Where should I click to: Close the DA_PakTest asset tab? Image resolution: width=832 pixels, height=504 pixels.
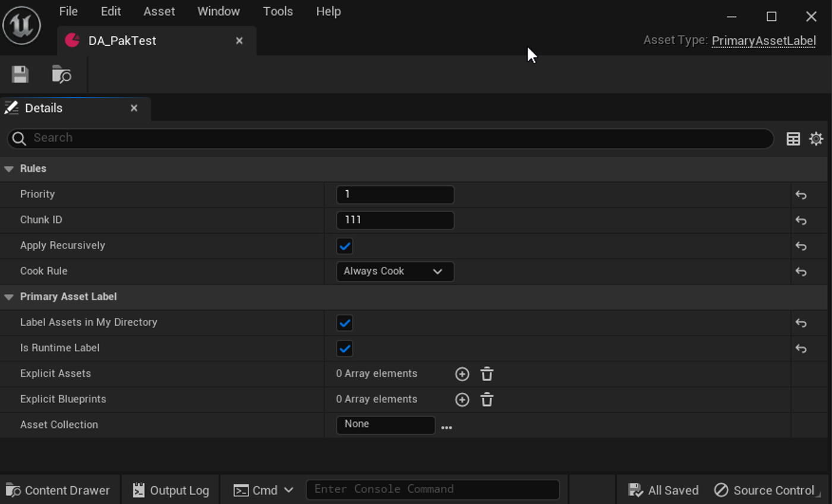click(239, 40)
